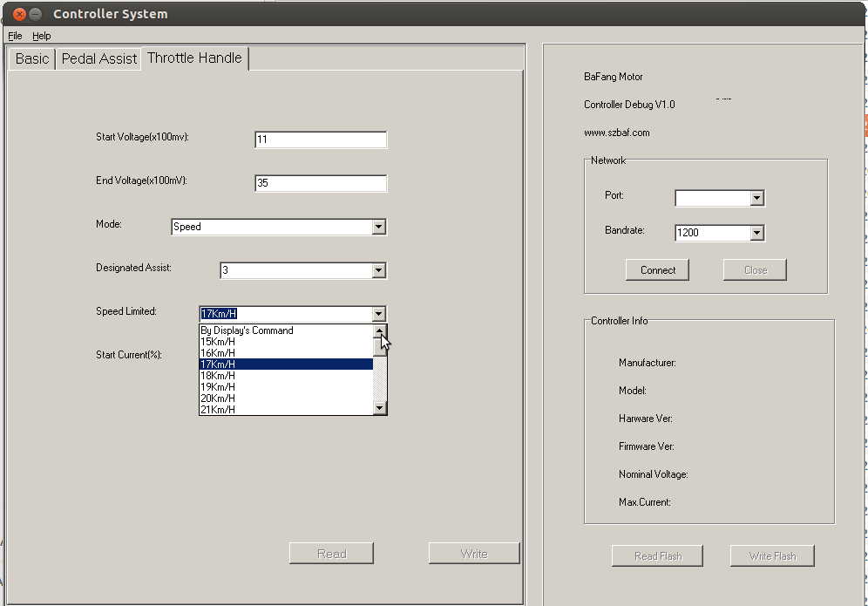Switch to the Pedal Assist tab
Viewport: 868px width, 606px height.
coord(99,58)
